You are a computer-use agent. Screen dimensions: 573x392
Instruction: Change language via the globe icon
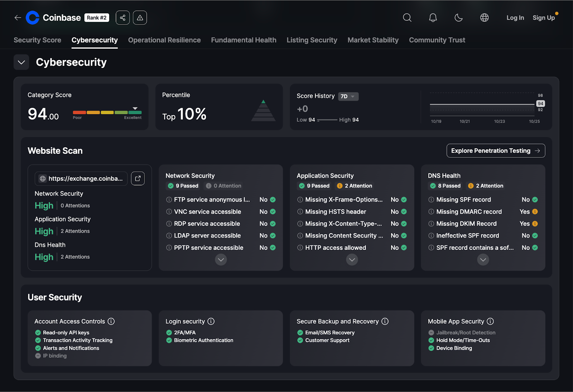coord(484,18)
